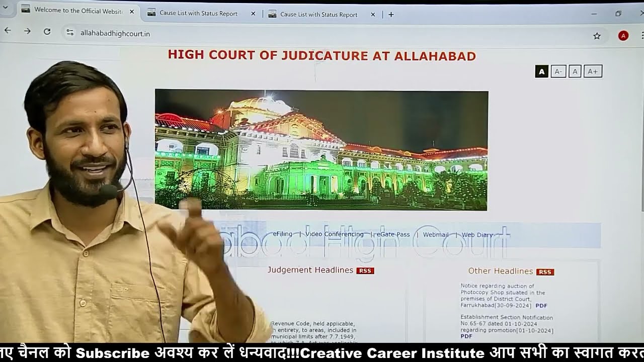Screen dimensions: 644x362
Task: Open the Video Conferencing link
Action: [x=334, y=234]
